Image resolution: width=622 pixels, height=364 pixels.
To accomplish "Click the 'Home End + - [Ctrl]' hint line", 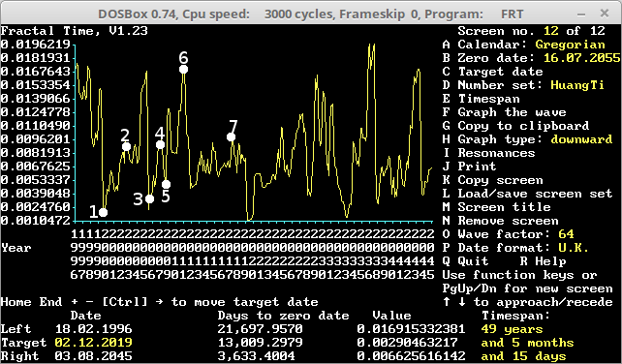I will pos(160,302).
